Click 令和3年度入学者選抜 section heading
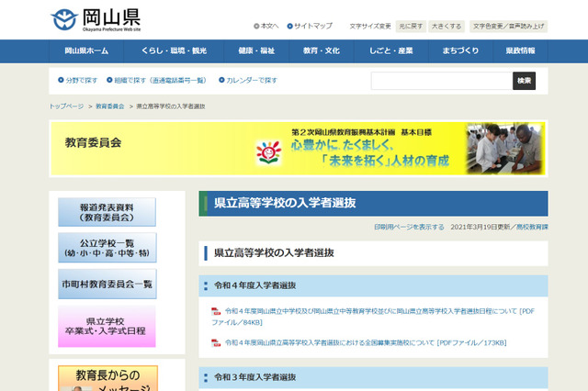The image size is (588, 391). coord(373,377)
